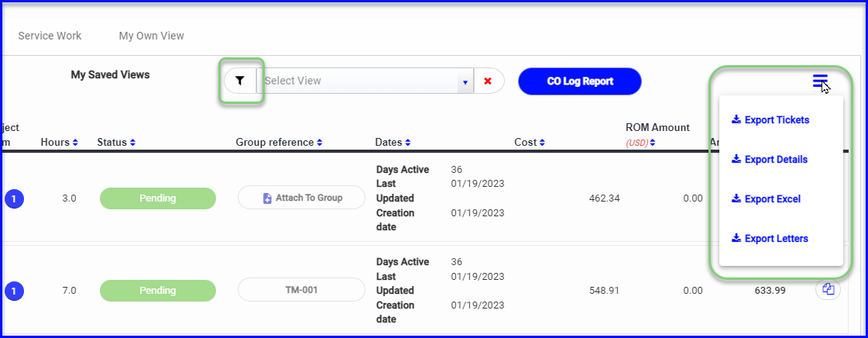Choose Export Tickets from the menu
The height and width of the screenshot is (338, 868).
770,119
